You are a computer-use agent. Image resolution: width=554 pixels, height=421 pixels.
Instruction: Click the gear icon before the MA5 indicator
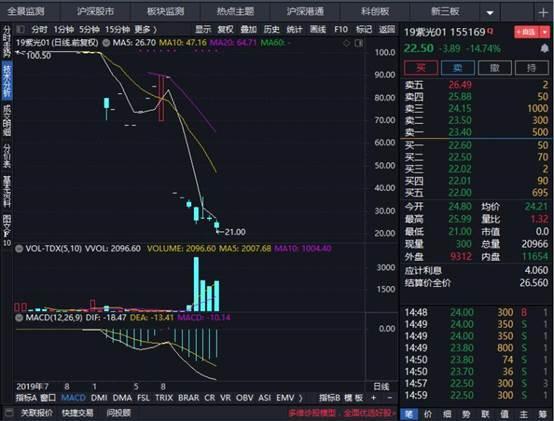[106, 43]
